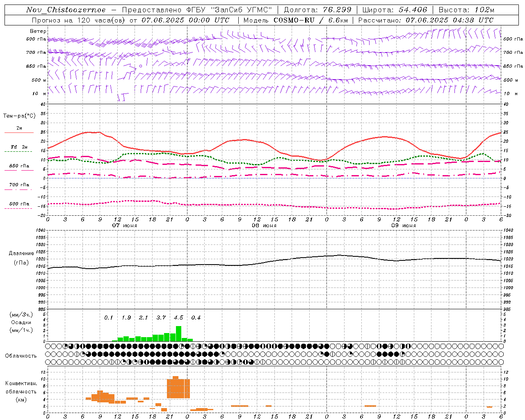Image resolution: width=525 pixels, height=420 pixels.
Task: Click the 'Осадки' precipitation panel label
Action: tap(21, 322)
